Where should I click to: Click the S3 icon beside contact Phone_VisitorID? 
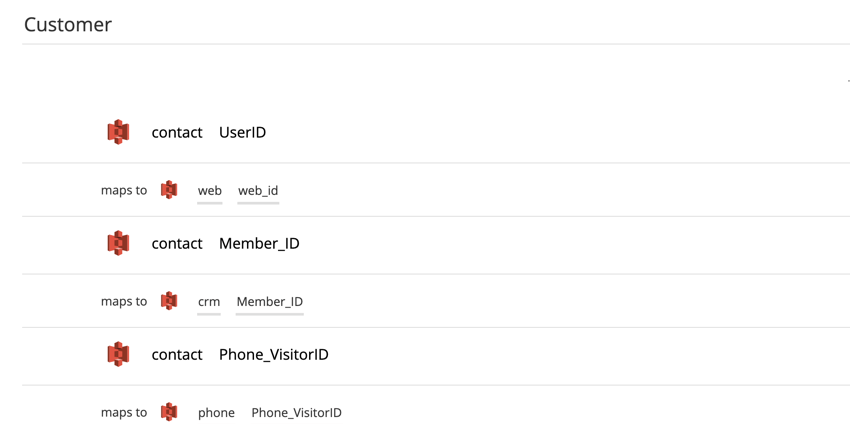118,354
